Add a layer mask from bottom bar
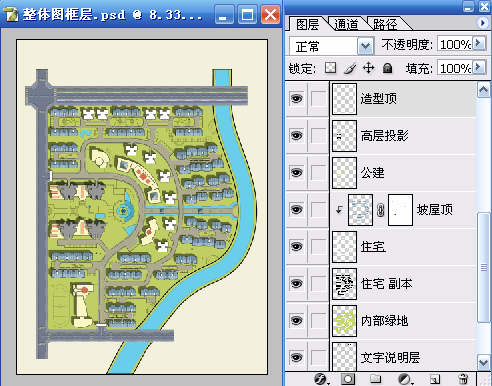The height and width of the screenshot is (386, 492). pos(348,379)
